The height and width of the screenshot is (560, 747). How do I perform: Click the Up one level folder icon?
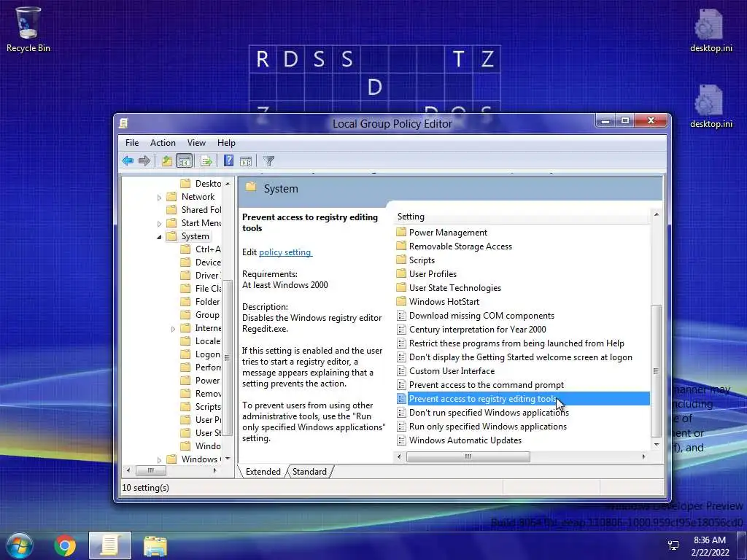[x=167, y=161]
